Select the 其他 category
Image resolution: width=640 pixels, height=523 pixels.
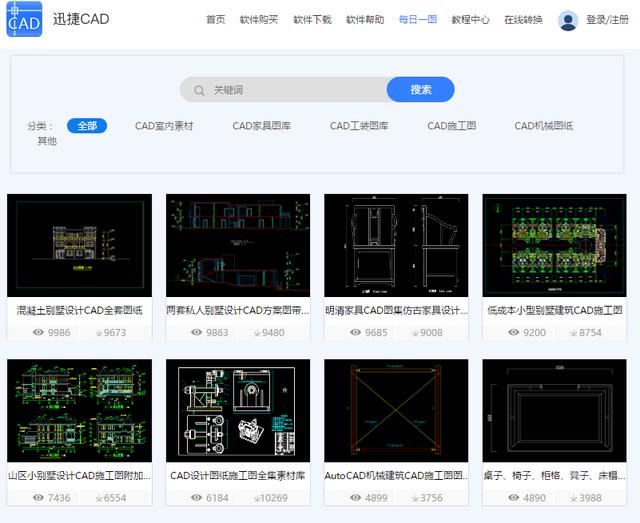point(47,141)
